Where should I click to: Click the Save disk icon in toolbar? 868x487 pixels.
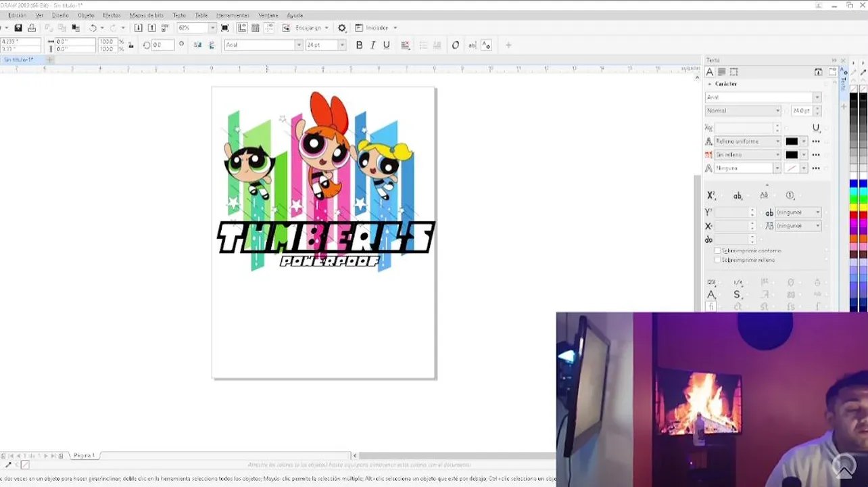(18, 28)
